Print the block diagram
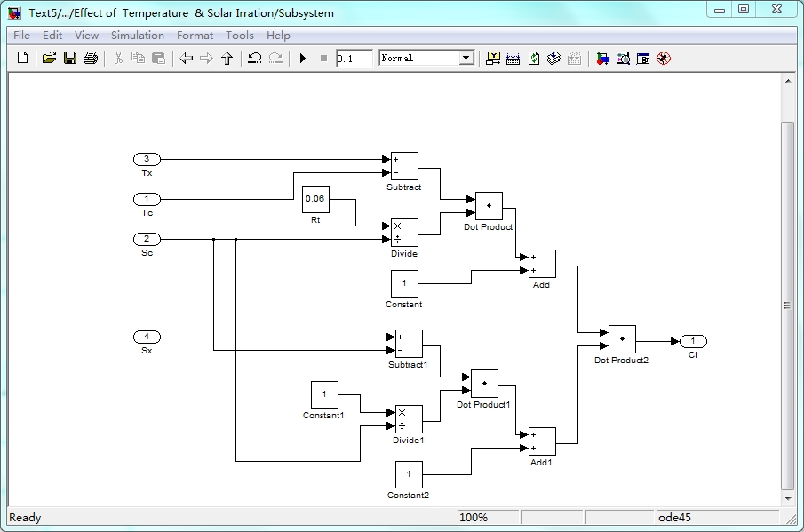The image size is (804, 532). pos(92,58)
